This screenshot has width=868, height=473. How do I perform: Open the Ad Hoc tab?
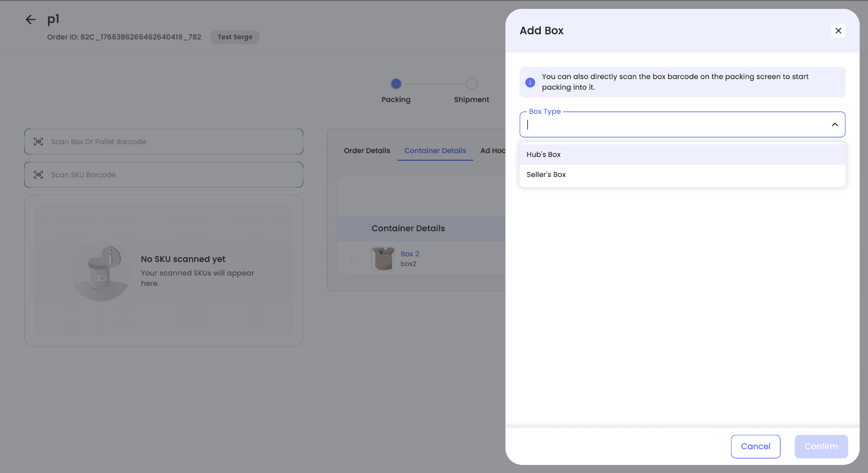(x=492, y=151)
